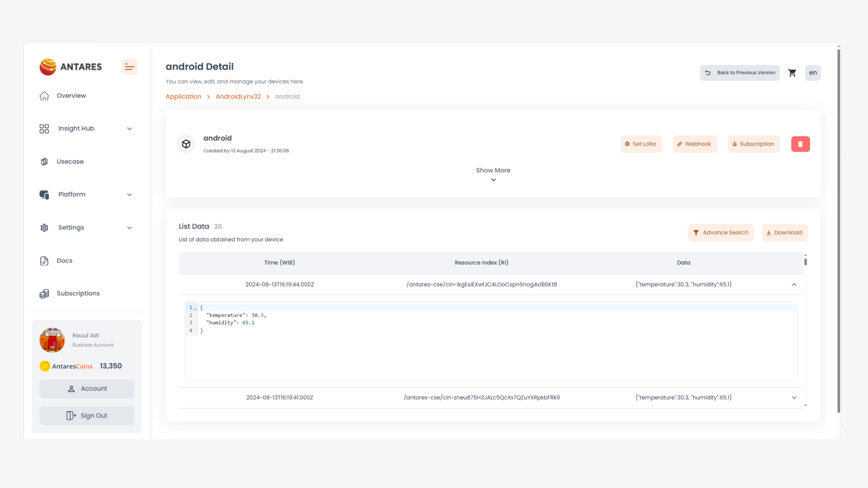Open Docs from the sidebar
868x488 pixels.
tap(64, 261)
